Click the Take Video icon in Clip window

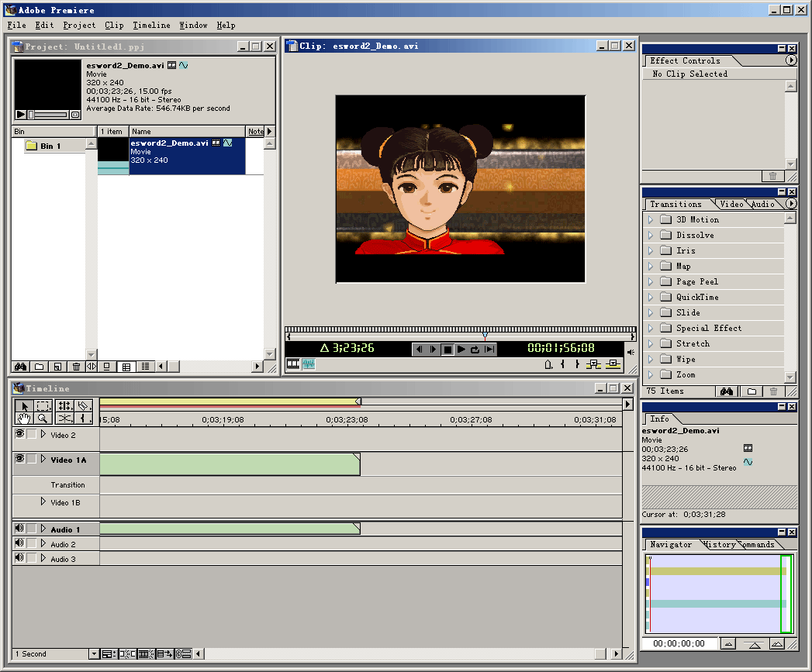293,364
